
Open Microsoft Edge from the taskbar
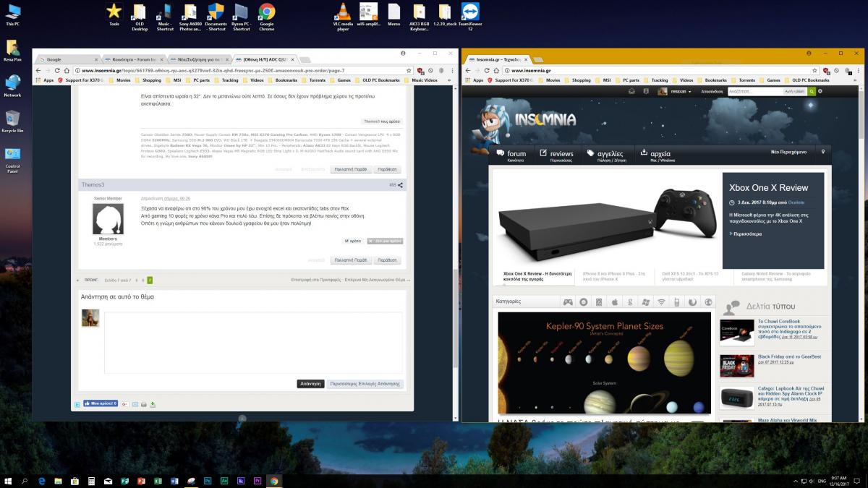click(x=42, y=480)
